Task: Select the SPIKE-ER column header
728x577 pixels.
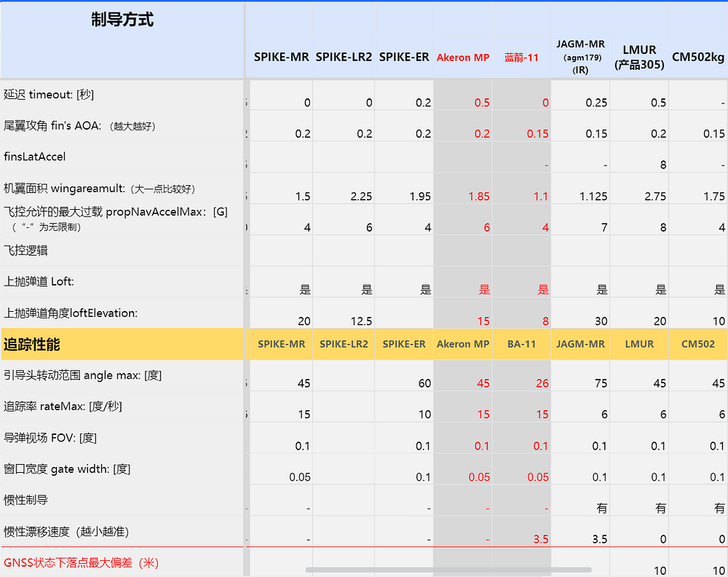Action: [405, 56]
